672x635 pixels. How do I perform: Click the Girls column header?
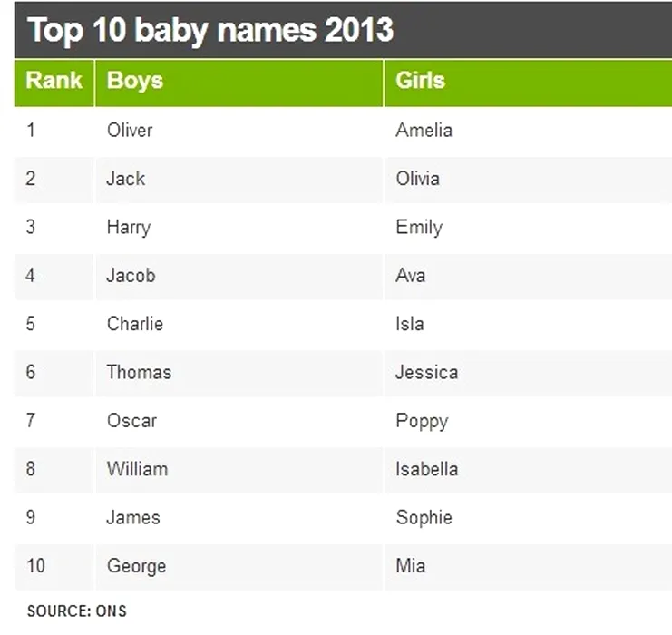(421, 81)
